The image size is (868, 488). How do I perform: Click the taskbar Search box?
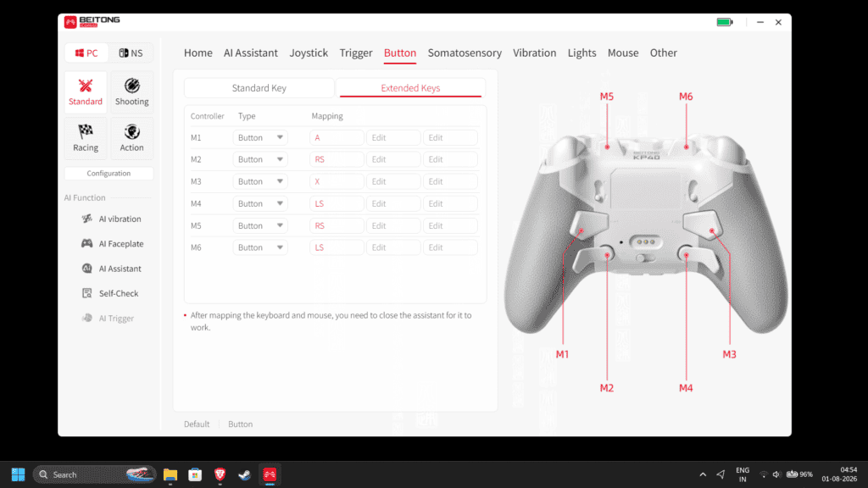click(x=94, y=474)
